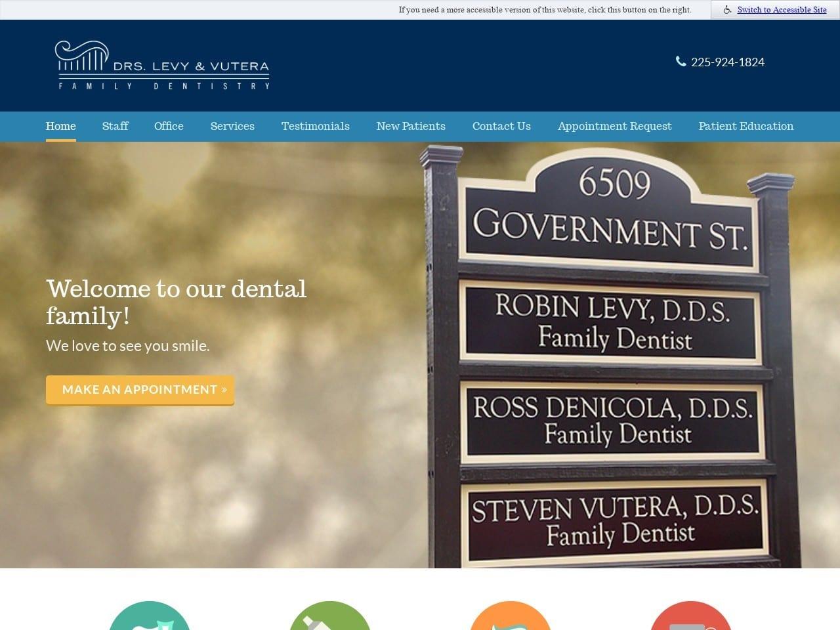Open the Appointment Request page
The width and height of the screenshot is (840, 630).
pos(615,126)
